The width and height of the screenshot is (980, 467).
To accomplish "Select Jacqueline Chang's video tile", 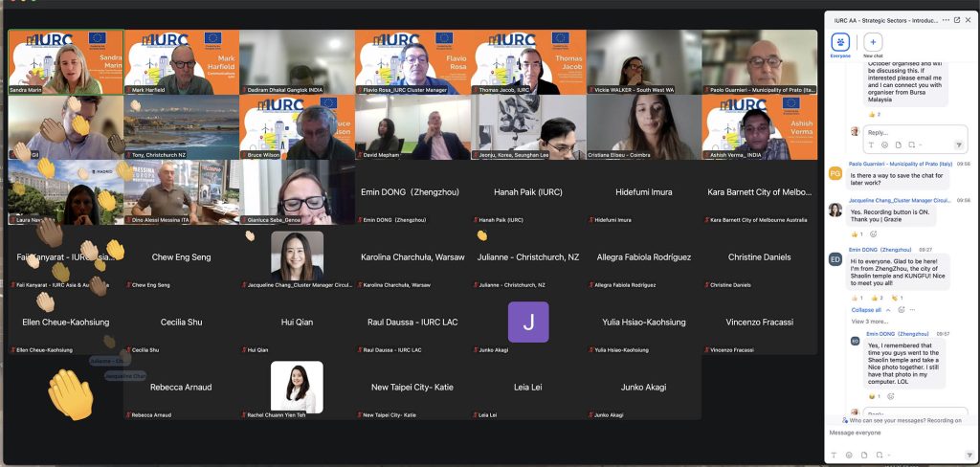I will (x=297, y=256).
